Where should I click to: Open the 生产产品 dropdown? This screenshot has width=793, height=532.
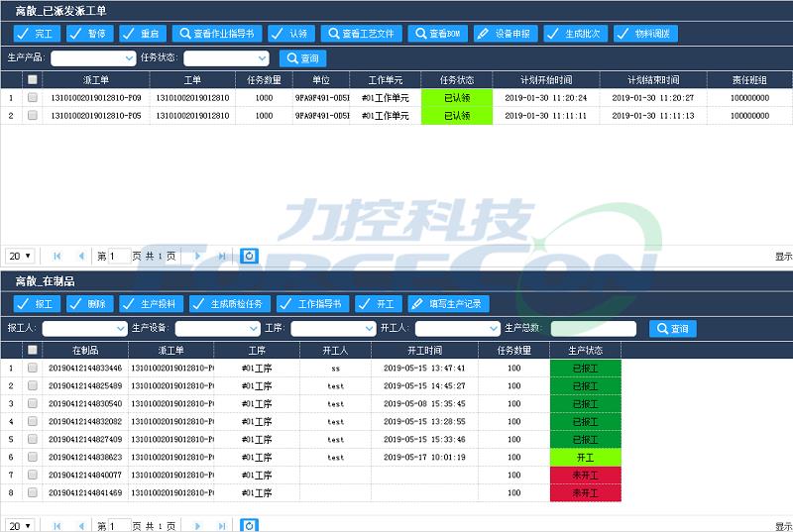click(x=93, y=58)
